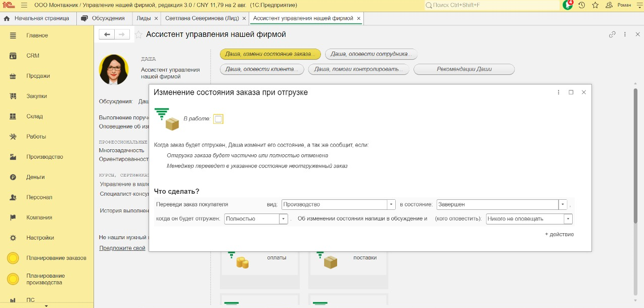Focus the search field Поиск Ctrl+Shift+F
The height and width of the screenshot is (308, 644).
[x=492, y=5]
